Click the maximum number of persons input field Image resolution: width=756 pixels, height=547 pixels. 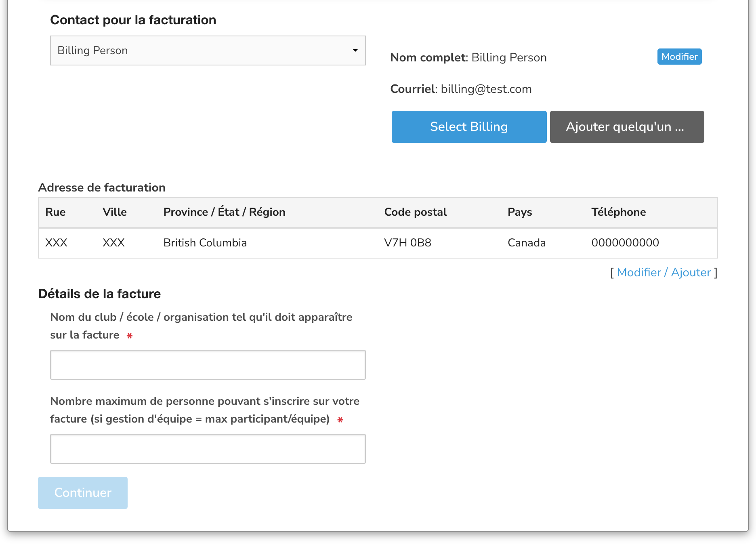208,449
